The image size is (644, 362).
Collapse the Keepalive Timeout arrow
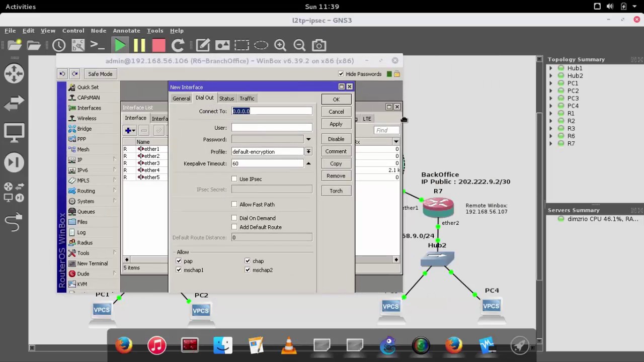point(308,163)
